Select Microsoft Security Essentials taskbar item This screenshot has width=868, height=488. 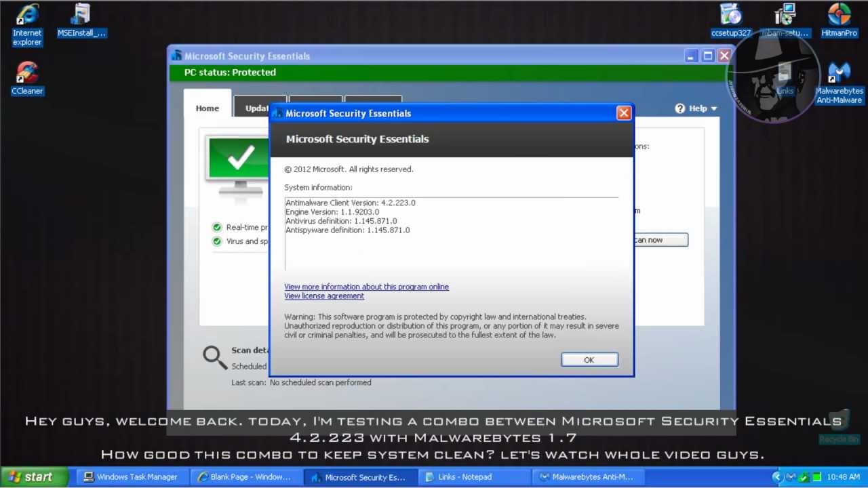coord(359,477)
